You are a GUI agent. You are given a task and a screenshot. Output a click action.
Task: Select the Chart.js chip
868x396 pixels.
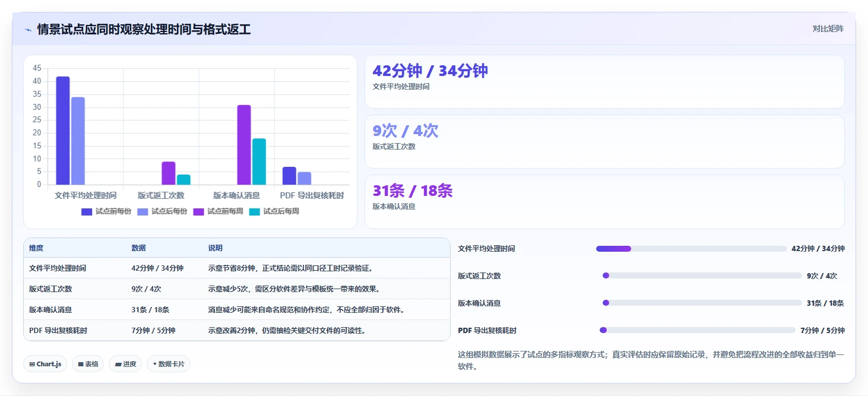[45, 364]
